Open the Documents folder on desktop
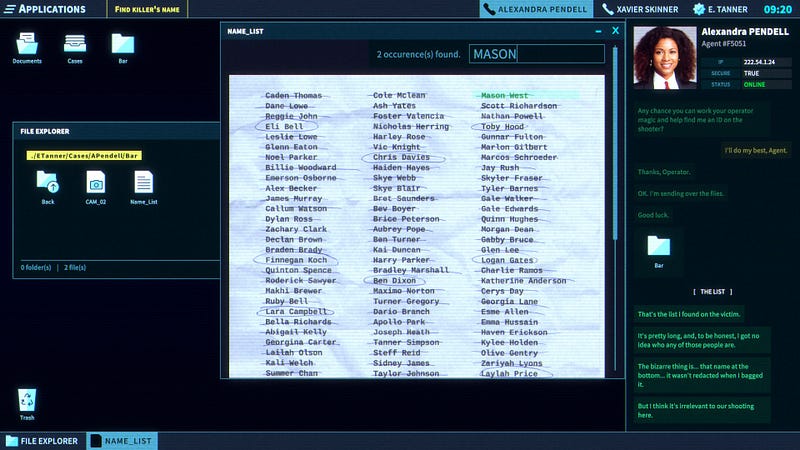 (27, 48)
